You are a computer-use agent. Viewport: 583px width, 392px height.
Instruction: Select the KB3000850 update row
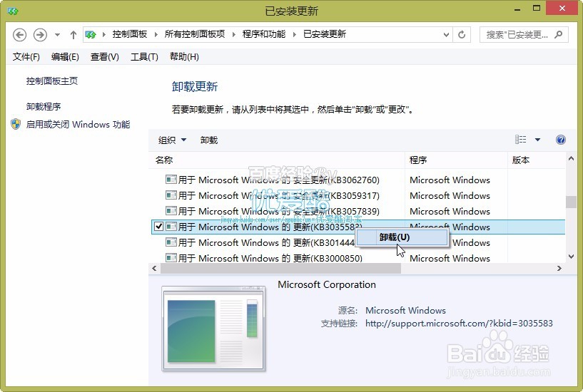tap(358, 258)
